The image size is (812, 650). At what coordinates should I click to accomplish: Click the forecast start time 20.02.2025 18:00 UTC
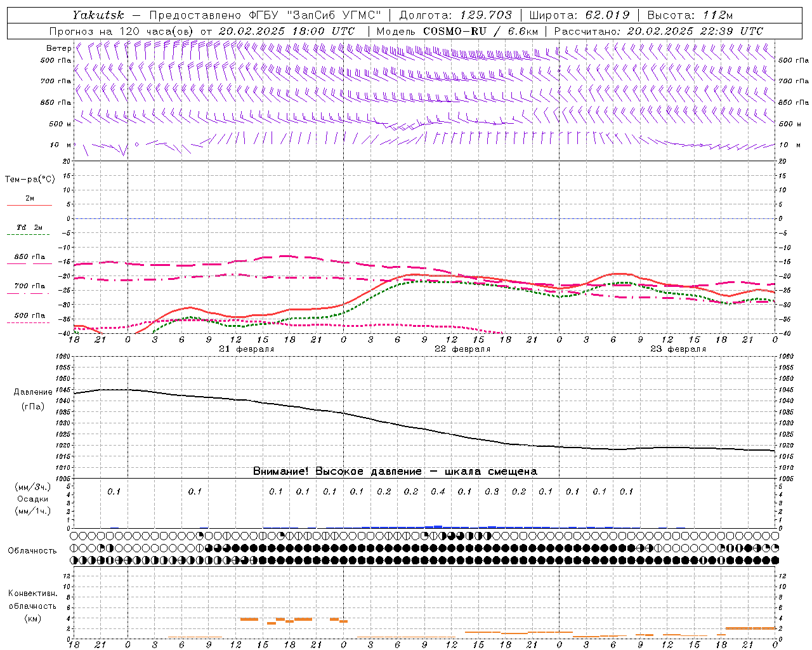[x=287, y=31]
